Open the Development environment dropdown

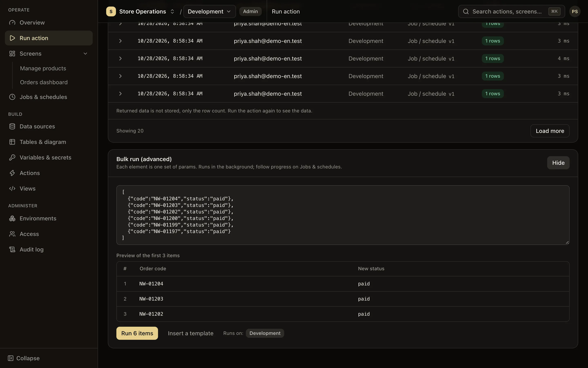click(x=209, y=11)
